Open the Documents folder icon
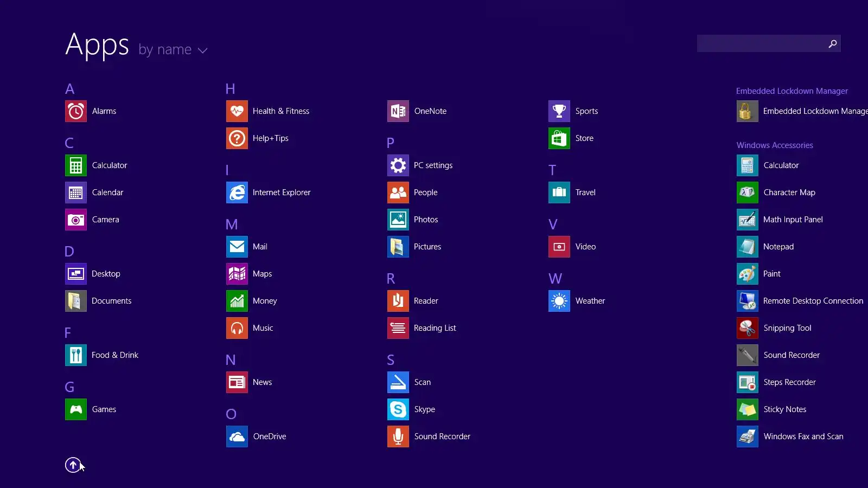The height and width of the screenshot is (488, 868). point(76,301)
